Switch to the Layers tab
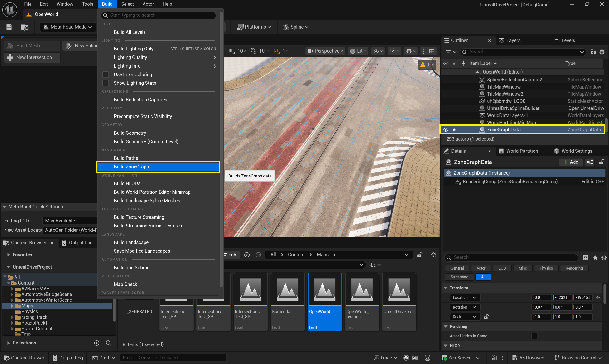Viewport: 609px width, 364px height. coord(509,40)
